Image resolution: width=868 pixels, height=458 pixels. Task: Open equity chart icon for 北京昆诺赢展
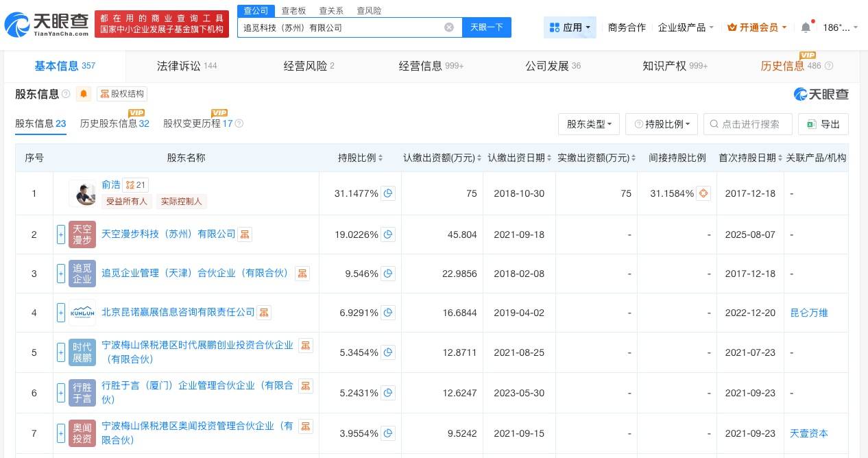point(265,313)
